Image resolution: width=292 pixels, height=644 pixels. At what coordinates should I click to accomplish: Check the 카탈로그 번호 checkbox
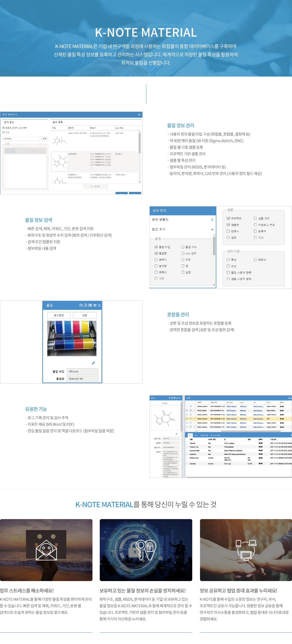[x=255, y=225]
